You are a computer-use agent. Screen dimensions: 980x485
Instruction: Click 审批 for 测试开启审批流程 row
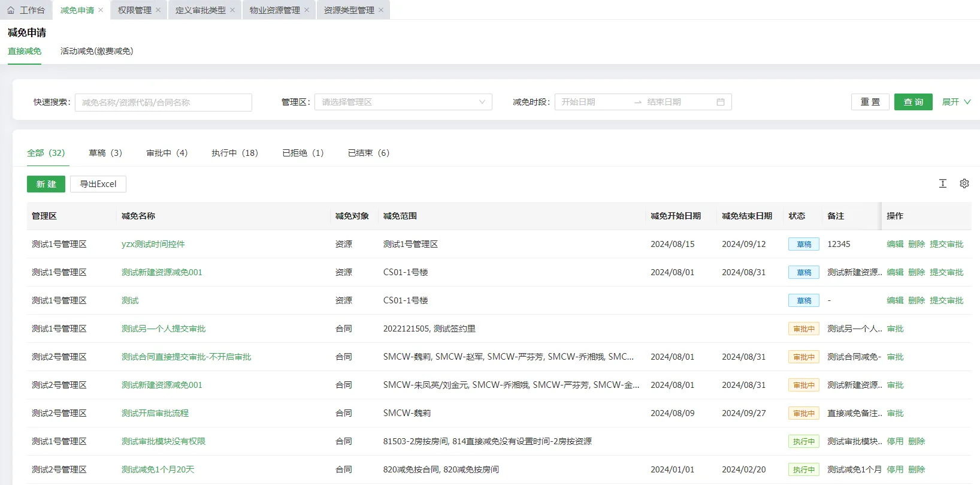[x=895, y=413]
